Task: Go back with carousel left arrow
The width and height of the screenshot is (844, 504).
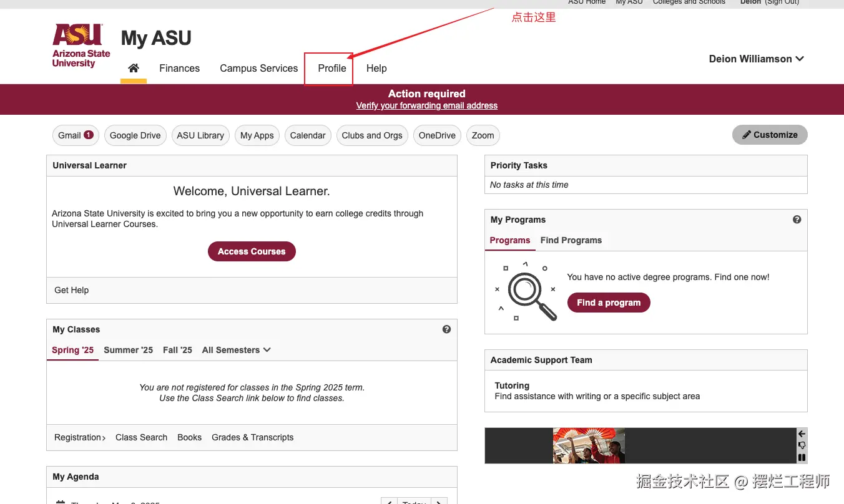Action: pos(802,434)
